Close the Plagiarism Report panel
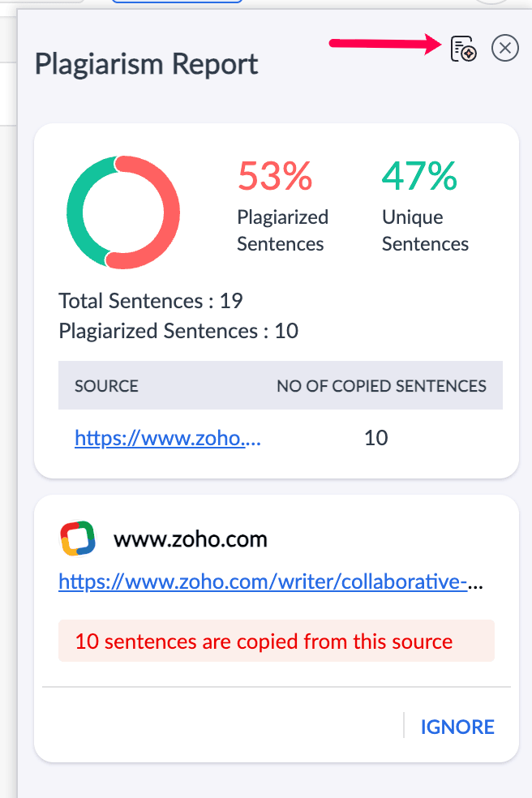Image resolution: width=532 pixels, height=798 pixels. click(x=505, y=49)
